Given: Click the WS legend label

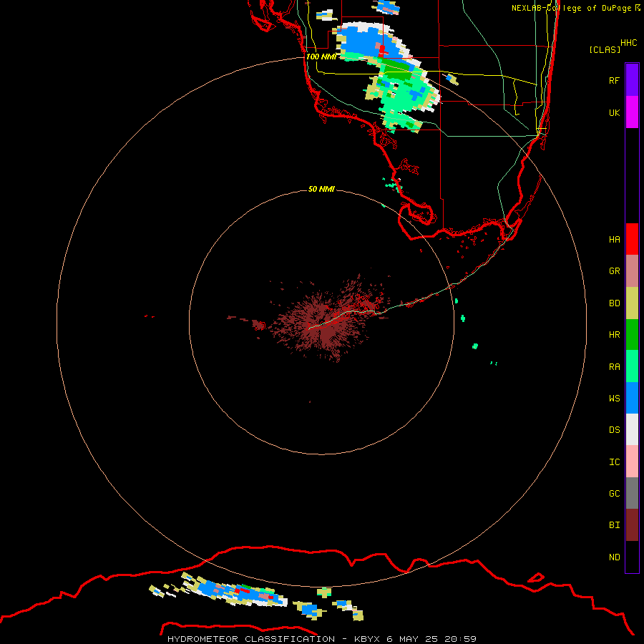Looking at the screenshot, I should point(614,398).
